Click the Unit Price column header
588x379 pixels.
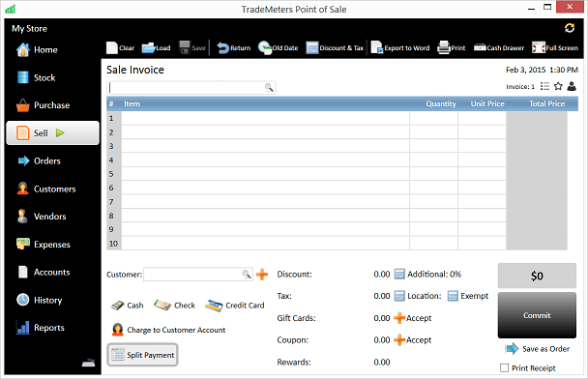(487, 103)
